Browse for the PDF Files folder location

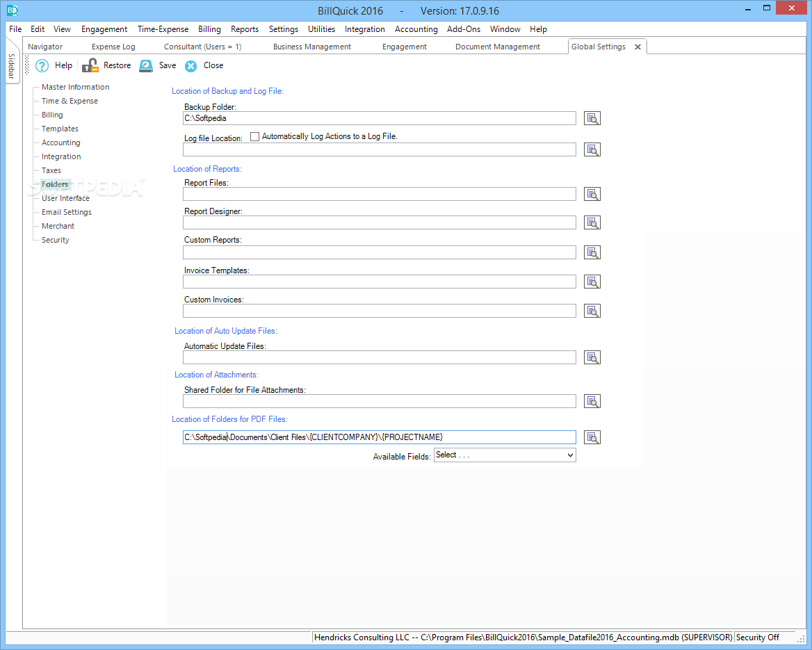[592, 438]
